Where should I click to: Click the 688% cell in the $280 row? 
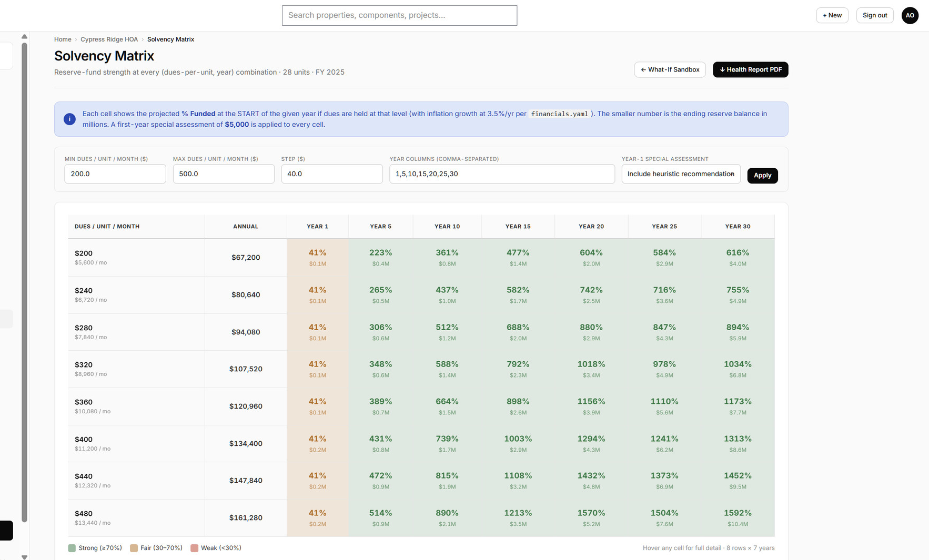518,332
